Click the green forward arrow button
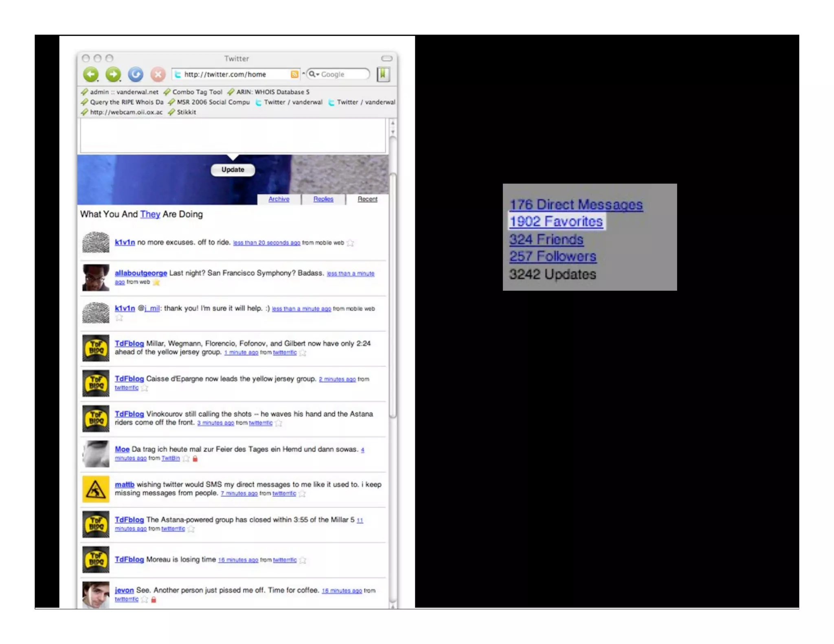This screenshot has height=644, width=834. pyautogui.click(x=113, y=74)
